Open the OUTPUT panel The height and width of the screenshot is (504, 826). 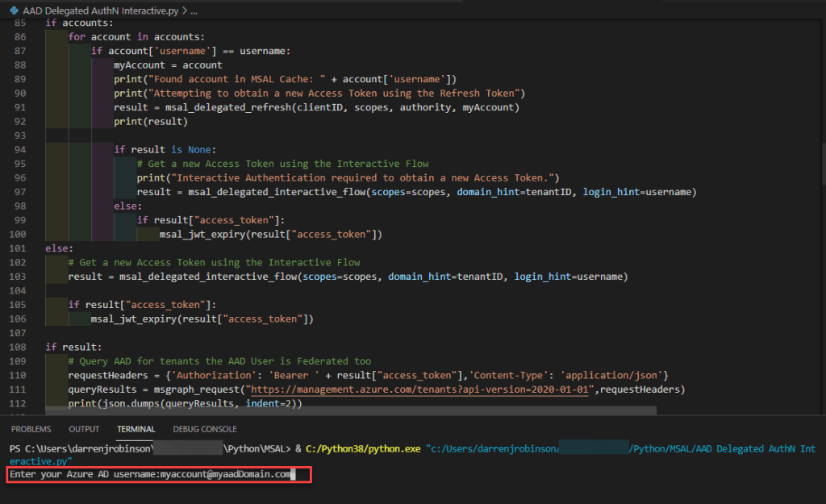coord(84,428)
